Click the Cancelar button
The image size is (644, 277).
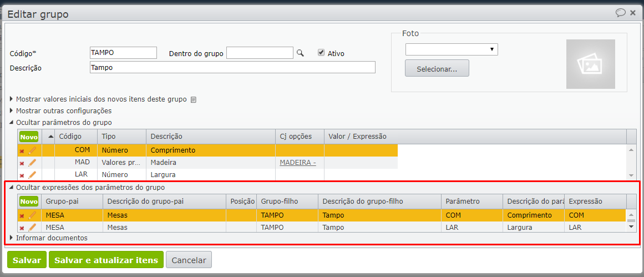(189, 260)
